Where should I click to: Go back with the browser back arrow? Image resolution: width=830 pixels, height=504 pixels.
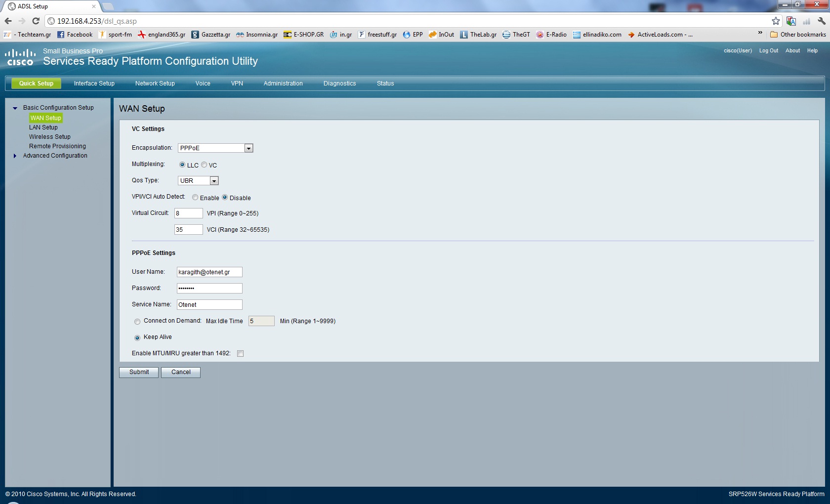coord(8,21)
